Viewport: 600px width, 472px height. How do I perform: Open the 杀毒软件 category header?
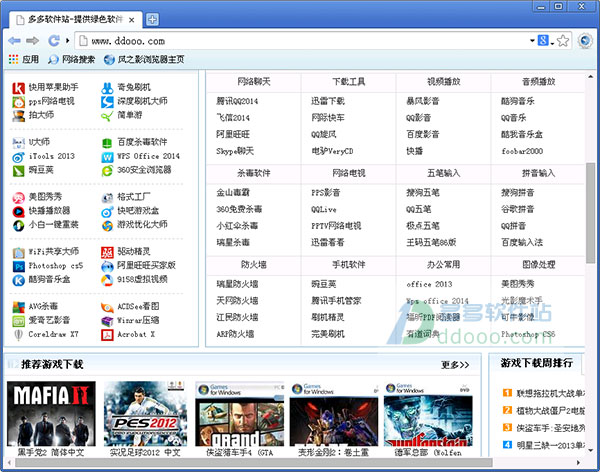tap(253, 173)
